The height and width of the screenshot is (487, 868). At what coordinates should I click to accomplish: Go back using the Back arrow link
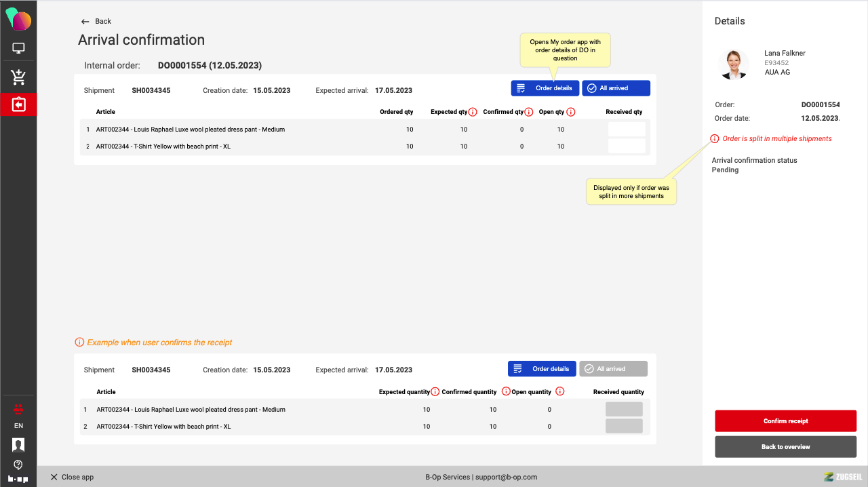point(96,22)
